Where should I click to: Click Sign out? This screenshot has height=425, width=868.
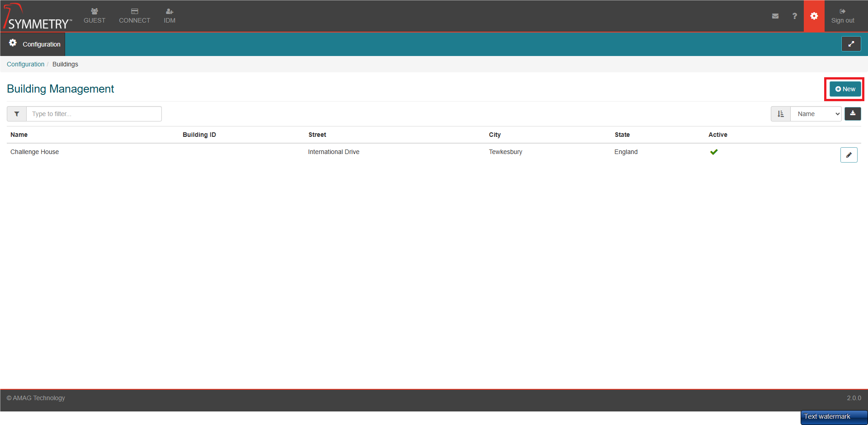[843, 16]
